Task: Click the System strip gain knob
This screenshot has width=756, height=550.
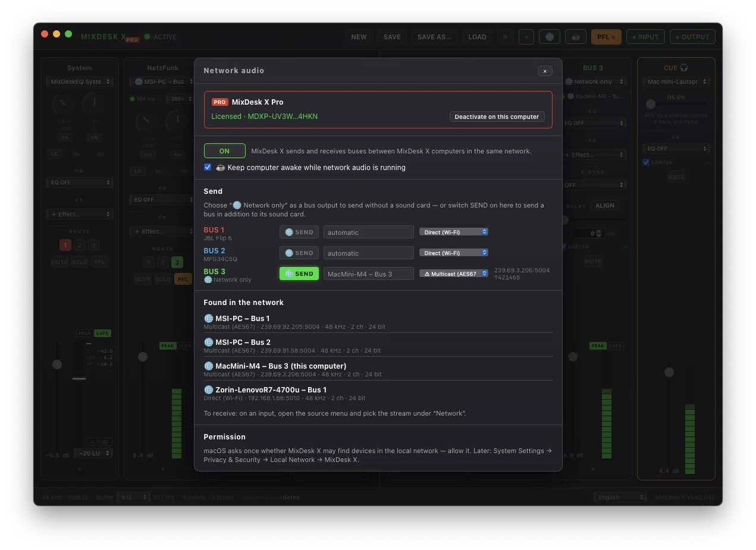Action: (64, 105)
